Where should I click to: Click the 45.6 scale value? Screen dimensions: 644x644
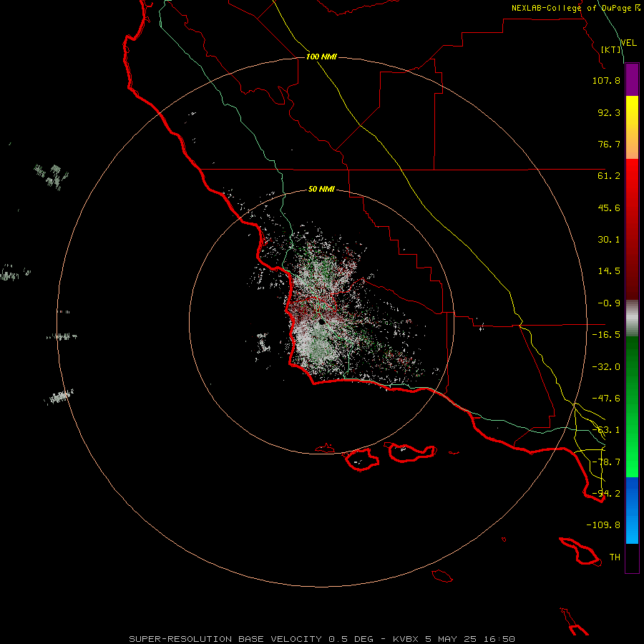point(609,208)
